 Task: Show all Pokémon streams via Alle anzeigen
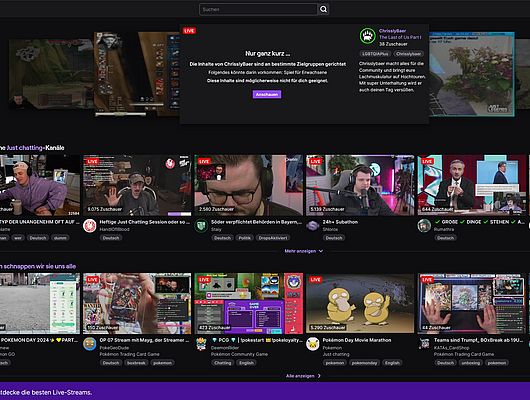tap(303, 376)
